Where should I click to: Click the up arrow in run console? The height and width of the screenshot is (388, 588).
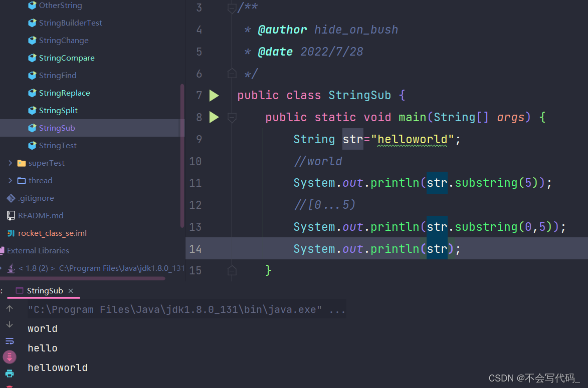(10, 308)
